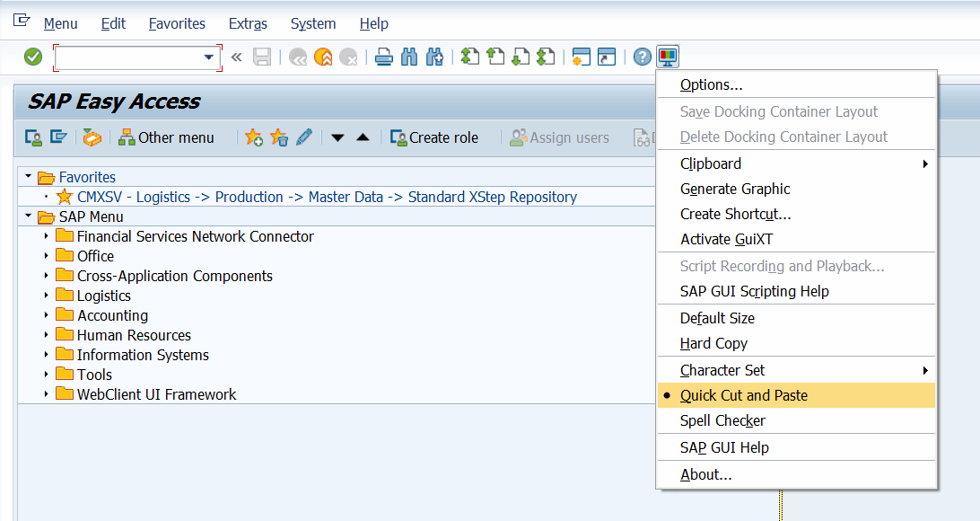Open the Edit menu
980x521 pixels.
click(x=113, y=23)
